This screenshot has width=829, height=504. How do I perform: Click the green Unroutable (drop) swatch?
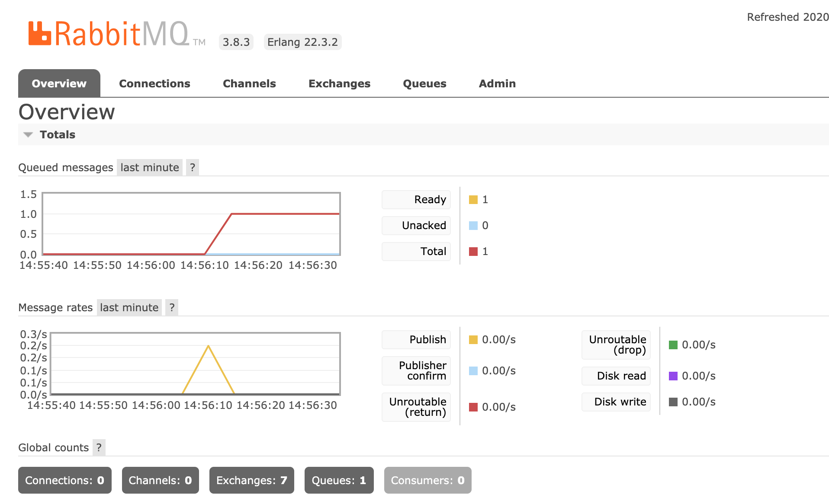pyautogui.click(x=673, y=345)
